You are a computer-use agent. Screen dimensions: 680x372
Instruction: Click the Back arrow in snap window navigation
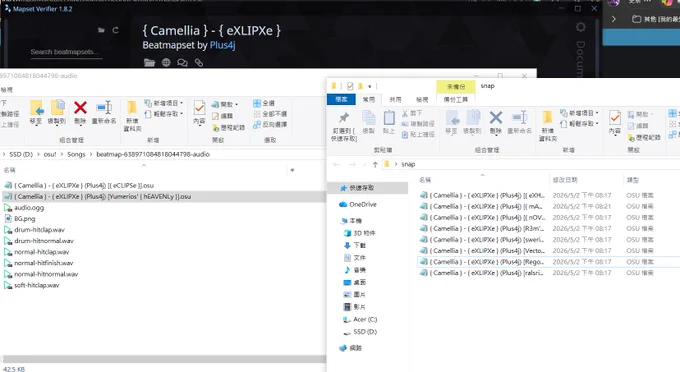pyautogui.click(x=337, y=164)
